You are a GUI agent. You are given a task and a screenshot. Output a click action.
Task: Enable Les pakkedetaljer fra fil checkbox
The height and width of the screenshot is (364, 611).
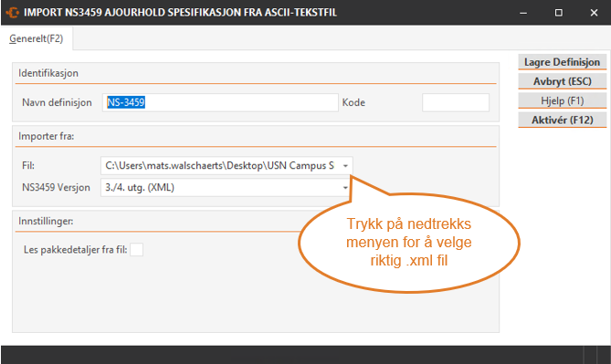[x=136, y=250]
